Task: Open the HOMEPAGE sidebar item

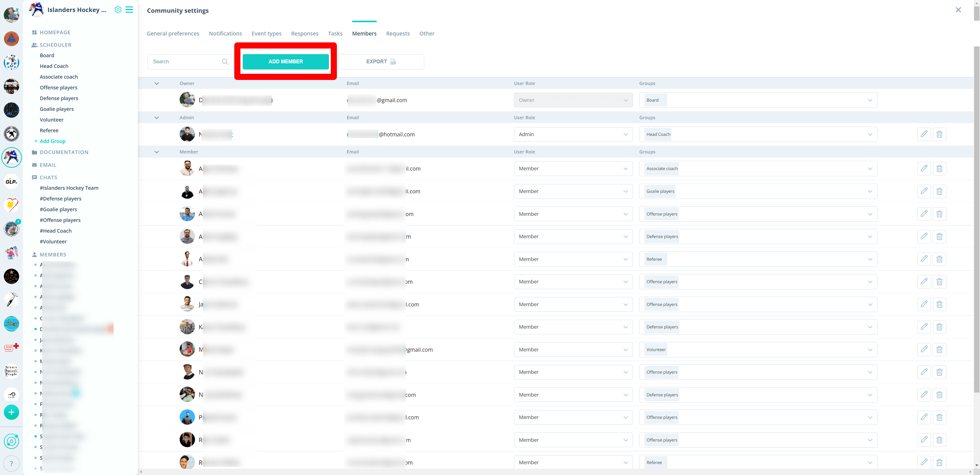Action: (x=51, y=32)
